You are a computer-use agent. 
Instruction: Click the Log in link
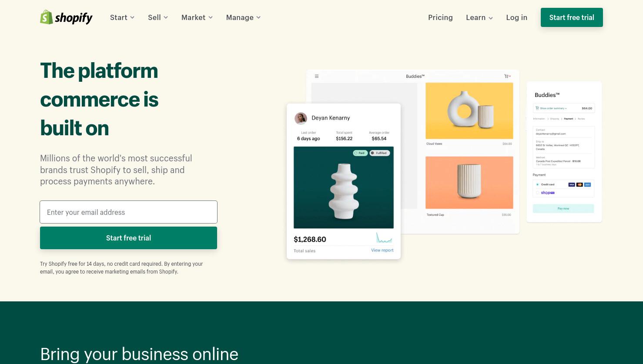click(x=517, y=17)
